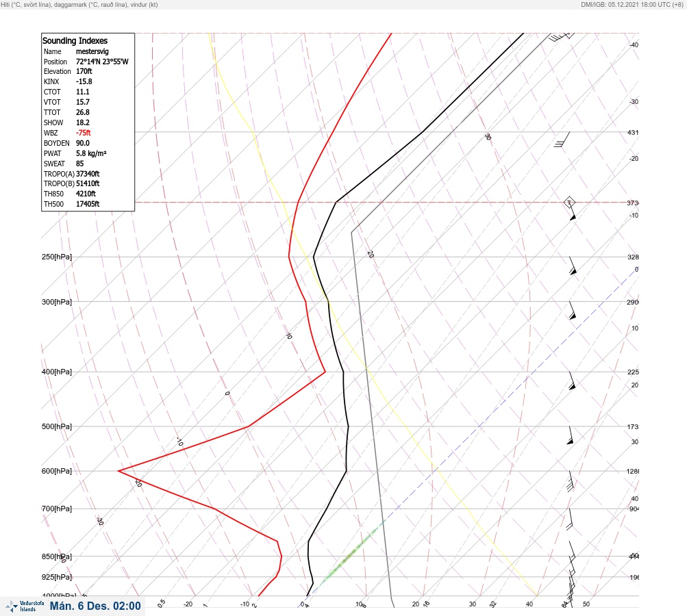Click the 700[hPa] pressure level label
Viewport: 687px width, 616px height.
pyautogui.click(x=57, y=509)
